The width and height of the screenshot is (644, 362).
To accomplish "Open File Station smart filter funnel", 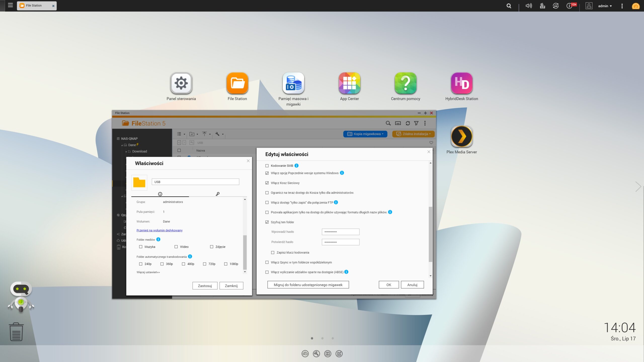I will point(416,123).
